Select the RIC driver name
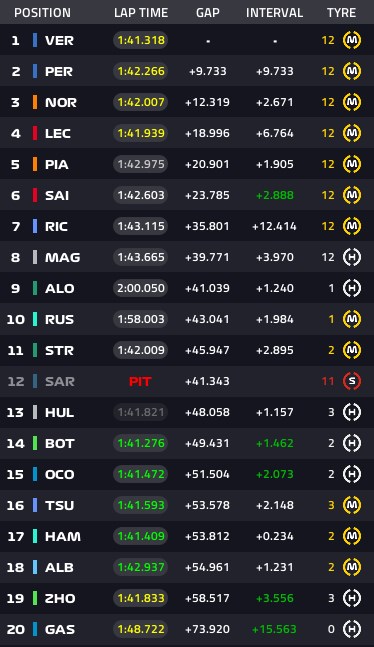Image resolution: width=374 pixels, height=647 pixels. point(56,227)
